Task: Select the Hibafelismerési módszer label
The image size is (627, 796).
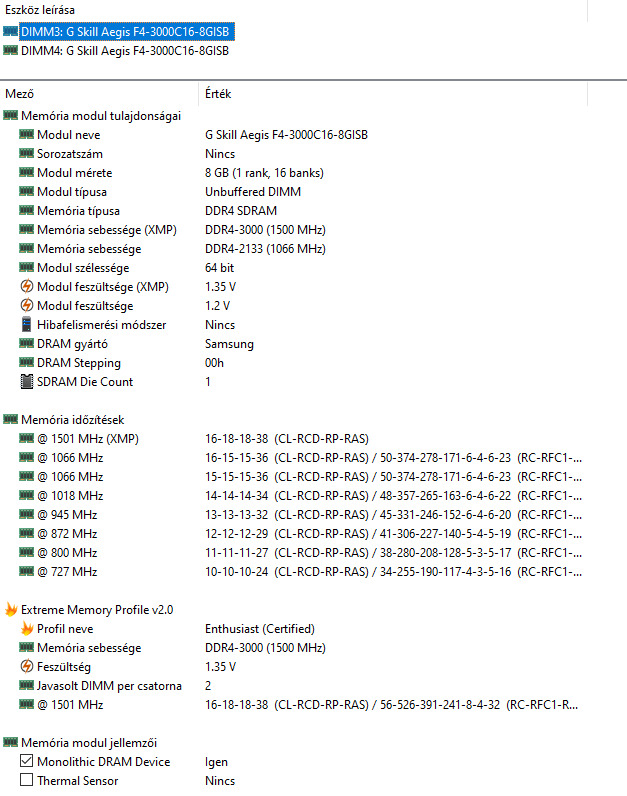Action: (102, 325)
